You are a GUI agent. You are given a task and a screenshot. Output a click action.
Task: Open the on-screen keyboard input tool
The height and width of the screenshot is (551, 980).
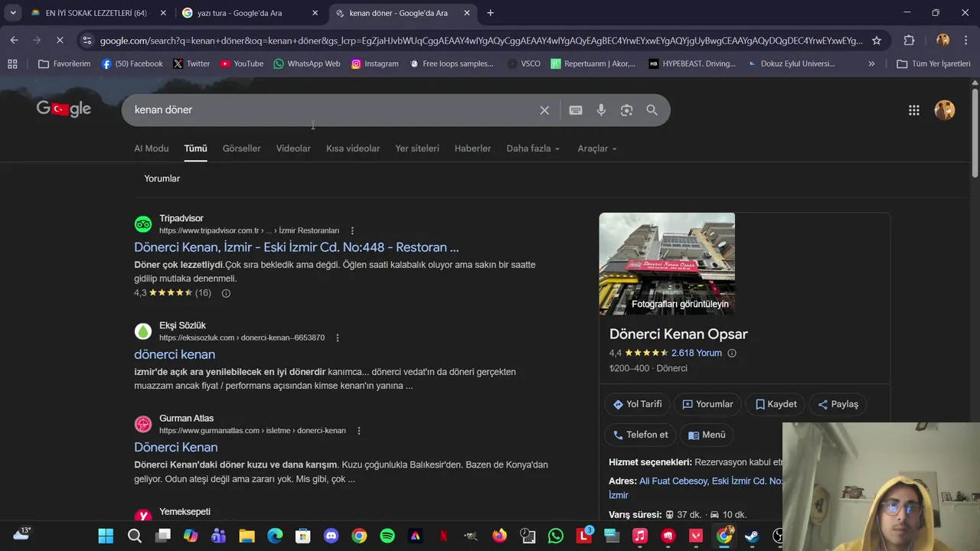(576, 110)
